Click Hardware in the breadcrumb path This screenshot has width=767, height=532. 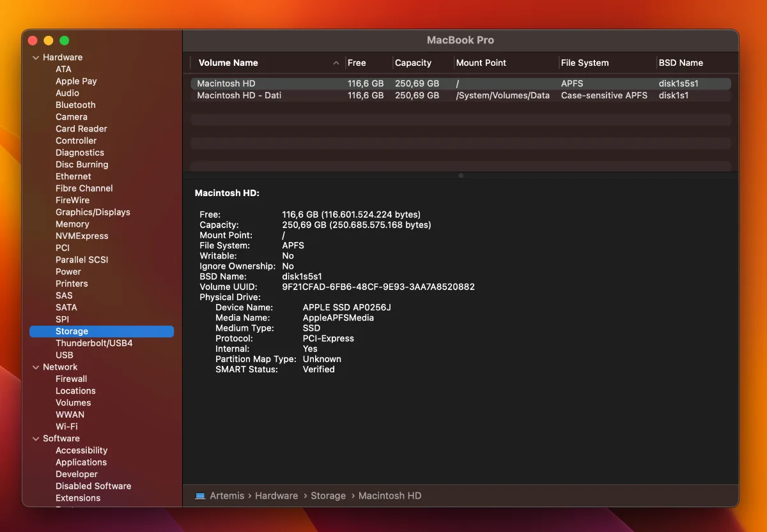276,496
